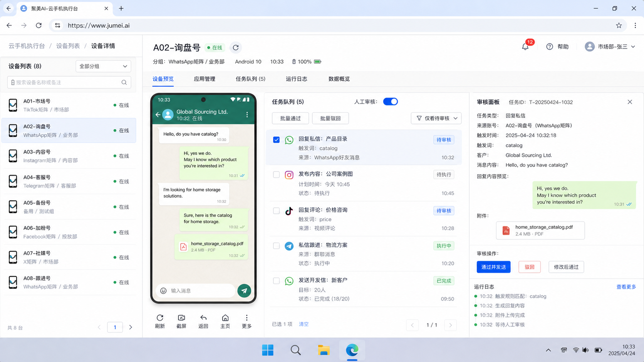Click 通过并发送 to approve
644x362 pixels.
pos(493,267)
